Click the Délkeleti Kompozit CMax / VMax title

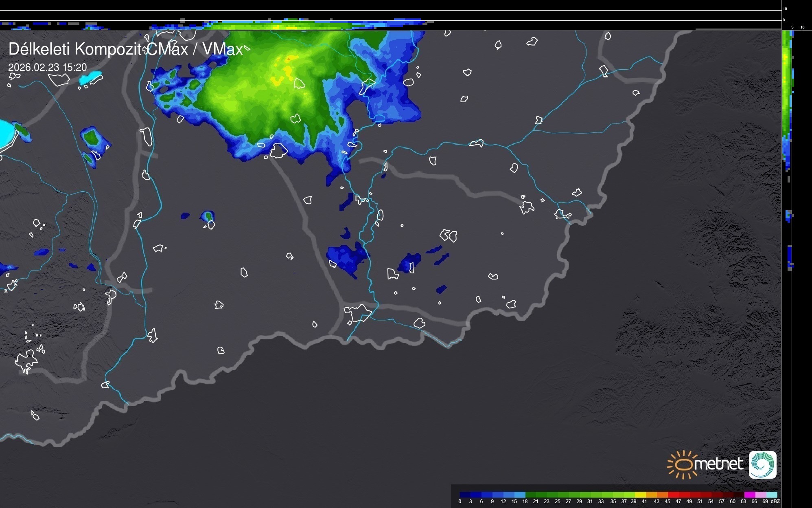coord(125,49)
